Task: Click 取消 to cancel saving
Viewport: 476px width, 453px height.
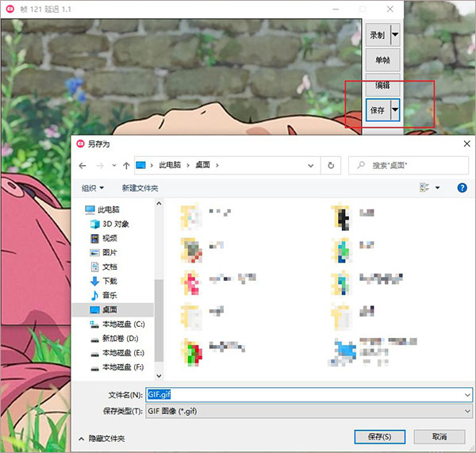Action: 440,437
